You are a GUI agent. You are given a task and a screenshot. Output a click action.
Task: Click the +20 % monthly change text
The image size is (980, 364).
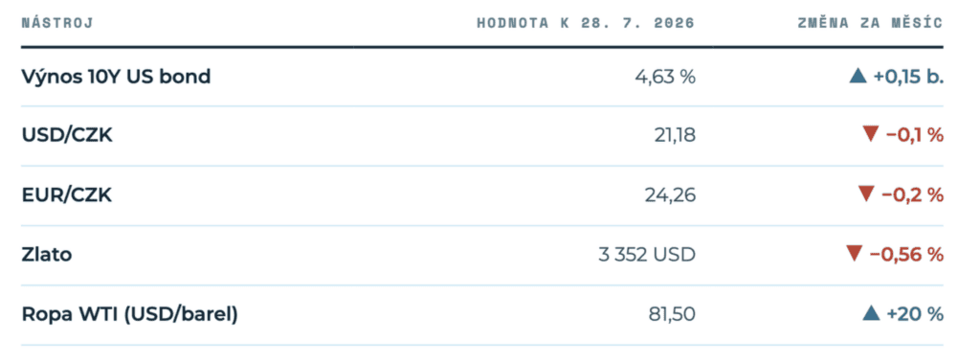[x=915, y=314]
